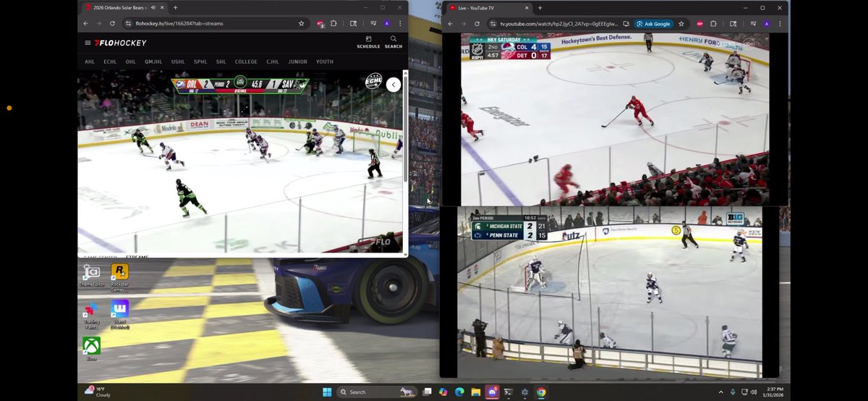This screenshot has width=868, height=401.
Task: Reload the YouTube TV page
Action: point(477,23)
